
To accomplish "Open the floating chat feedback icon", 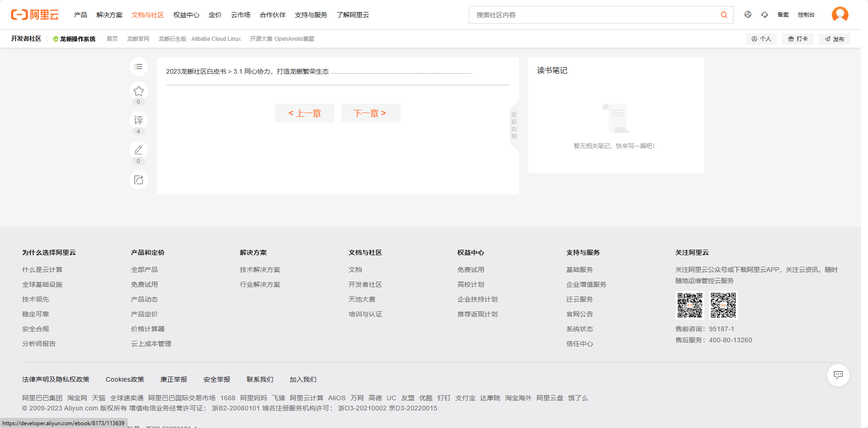I will pyautogui.click(x=838, y=375).
